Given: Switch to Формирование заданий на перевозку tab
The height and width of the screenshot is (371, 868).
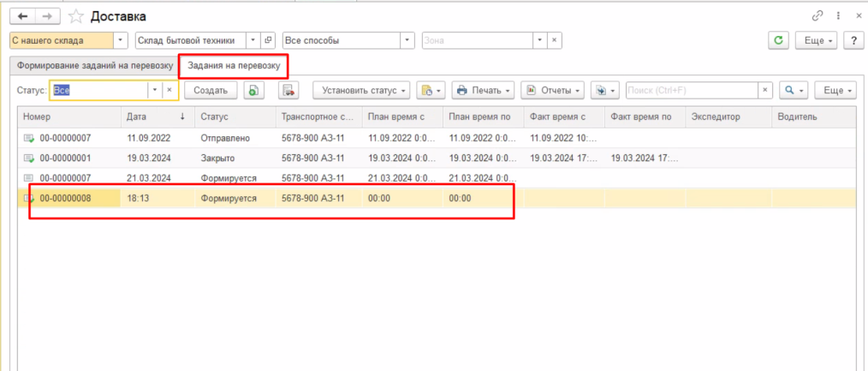Looking at the screenshot, I should coord(92,65).
